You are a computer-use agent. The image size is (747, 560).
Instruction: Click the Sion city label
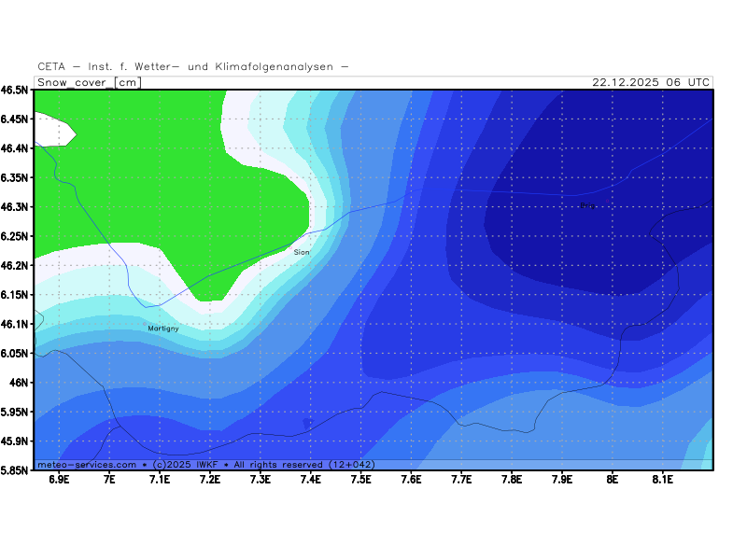tap(302, 252)
